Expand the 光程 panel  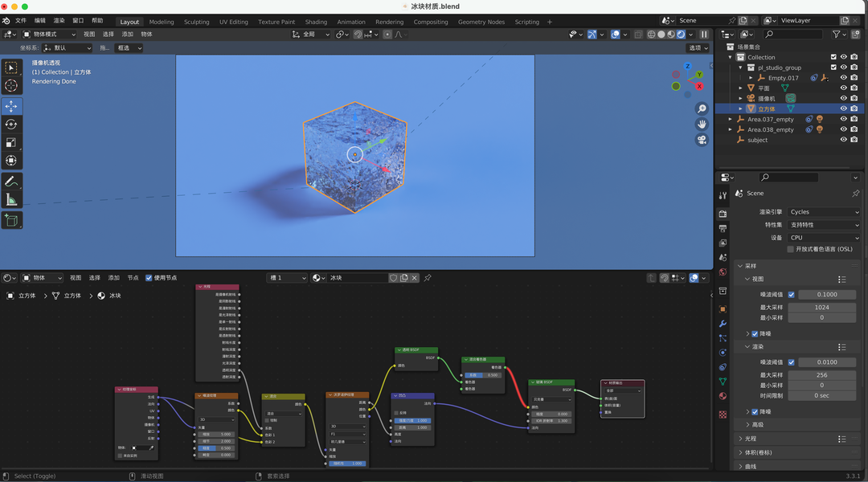point(750,439)
